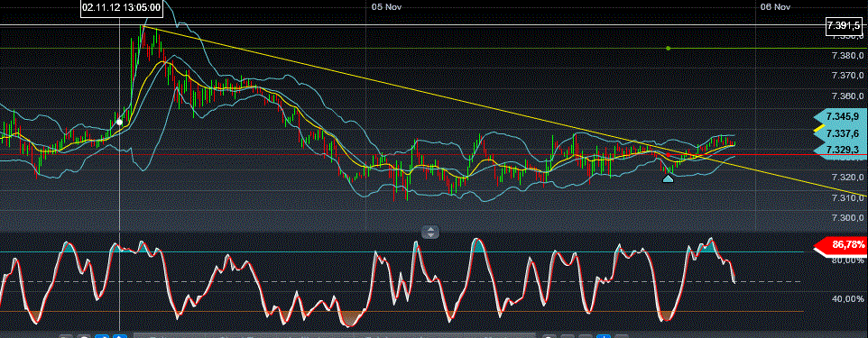Click the 40,00% oscillator axis label
Screen dimensions: 868x338
click(x=848, y=299)
